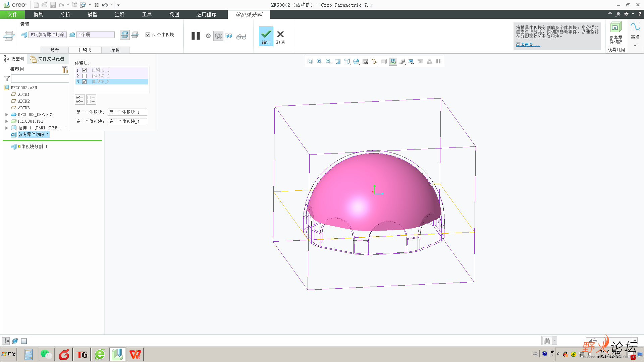Click the appearance spheres icon

pos(402,62)
